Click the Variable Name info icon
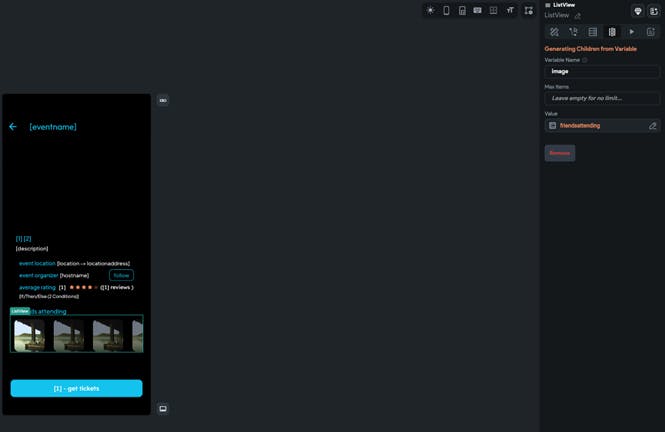Image resolution: width=665 pixels, height=432 pixels. [585, 60]
